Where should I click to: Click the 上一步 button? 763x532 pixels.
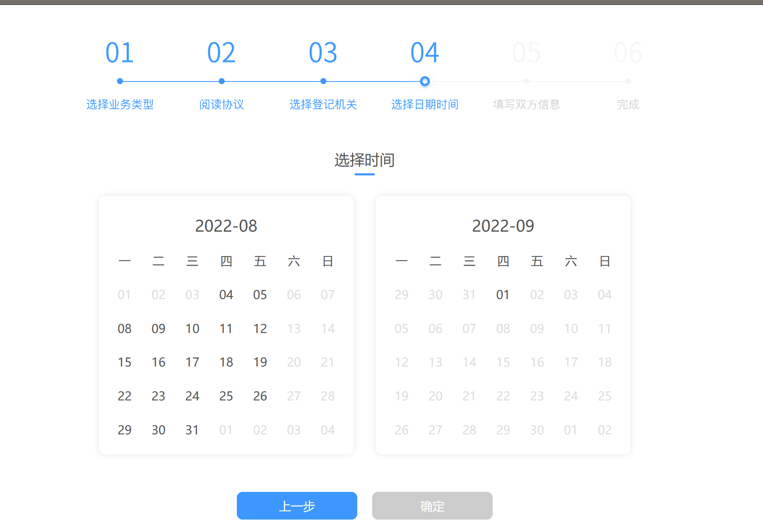(x=297, y=506)
